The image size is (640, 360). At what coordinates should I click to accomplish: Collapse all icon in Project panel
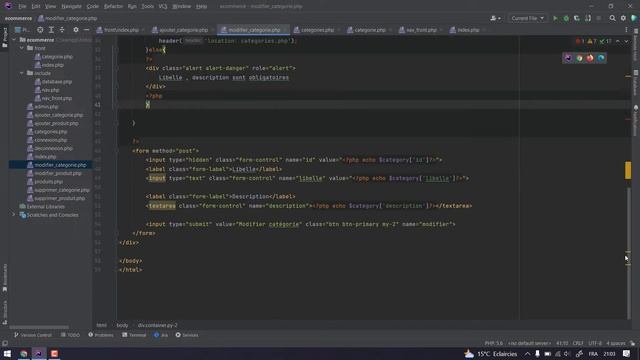tap(62, 30)
